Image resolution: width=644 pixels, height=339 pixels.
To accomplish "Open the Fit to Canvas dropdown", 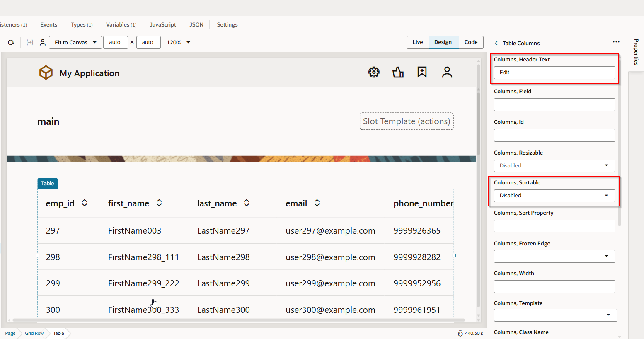I will point(75,42).
